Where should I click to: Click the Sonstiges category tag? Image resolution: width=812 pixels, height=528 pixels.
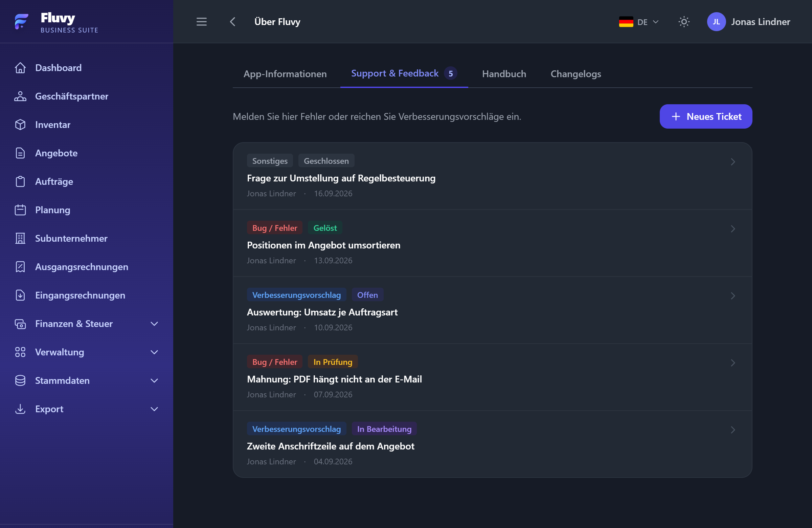[270, 161]
